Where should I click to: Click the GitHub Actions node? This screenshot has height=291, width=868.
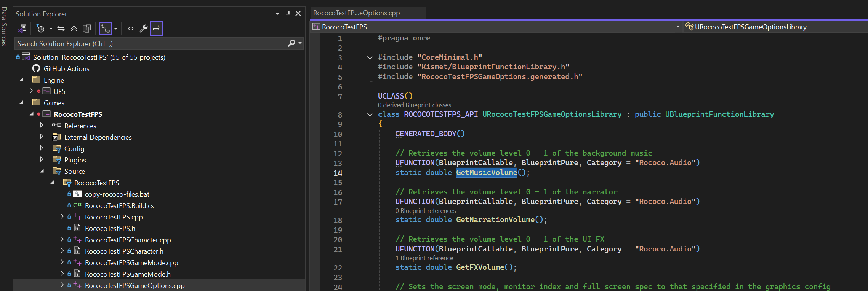click(x=66, y=69)
